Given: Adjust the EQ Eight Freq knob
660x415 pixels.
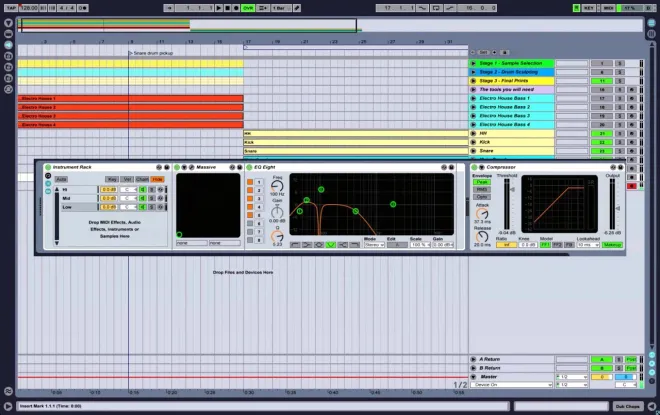Looking at the screenshot, I should pyautogui.click(x=277, y=186).
